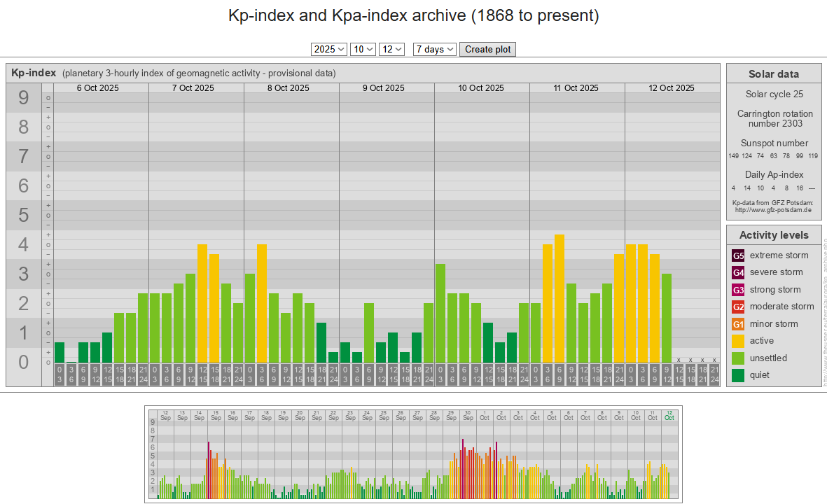Expand the '7 days' duration dropdown
This screenshot has width=827, height=504.
pyautogui.click(x=435, y=49)
